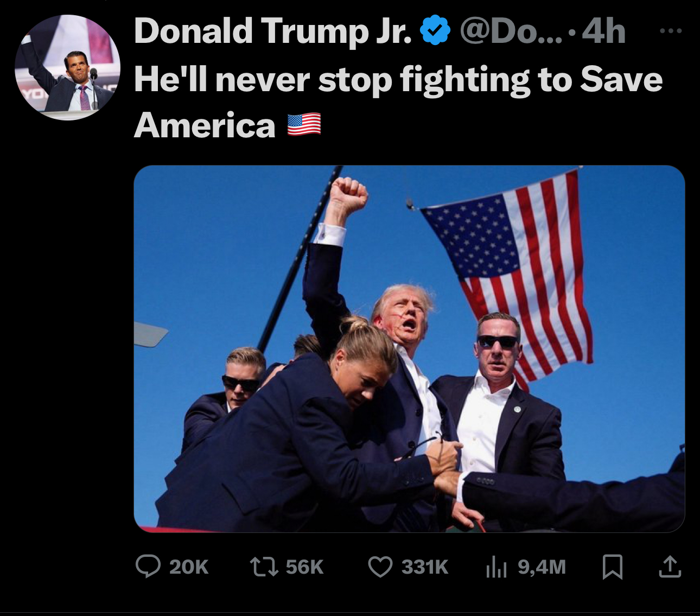Viewport: 700px width, 616px height.
Task: Open the 4h timestamp link
Action: 603,31
